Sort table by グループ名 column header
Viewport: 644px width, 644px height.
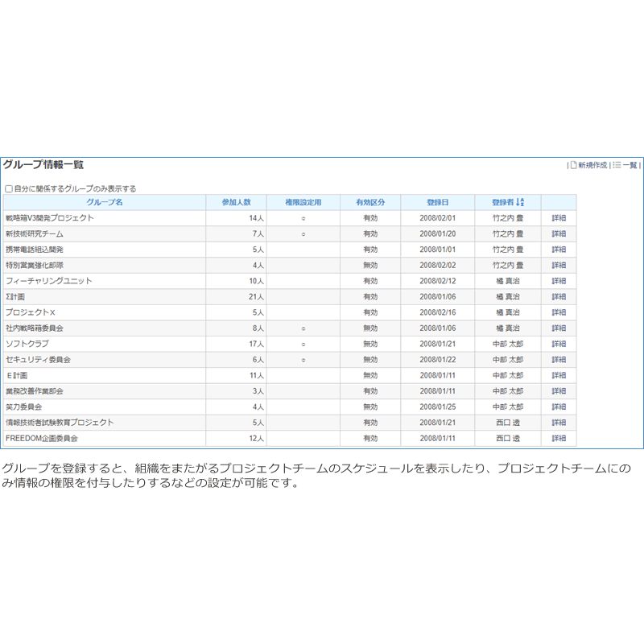[104, 202]
